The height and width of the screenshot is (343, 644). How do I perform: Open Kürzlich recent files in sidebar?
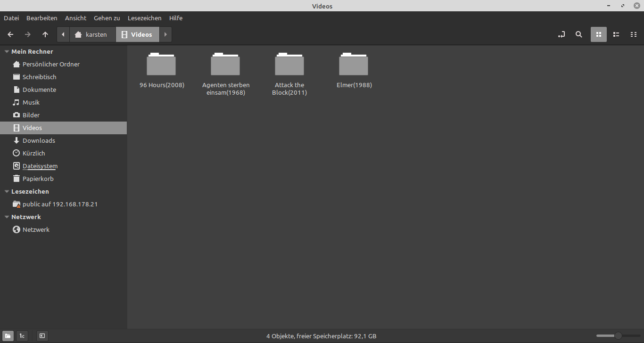[x=63, y=153]
